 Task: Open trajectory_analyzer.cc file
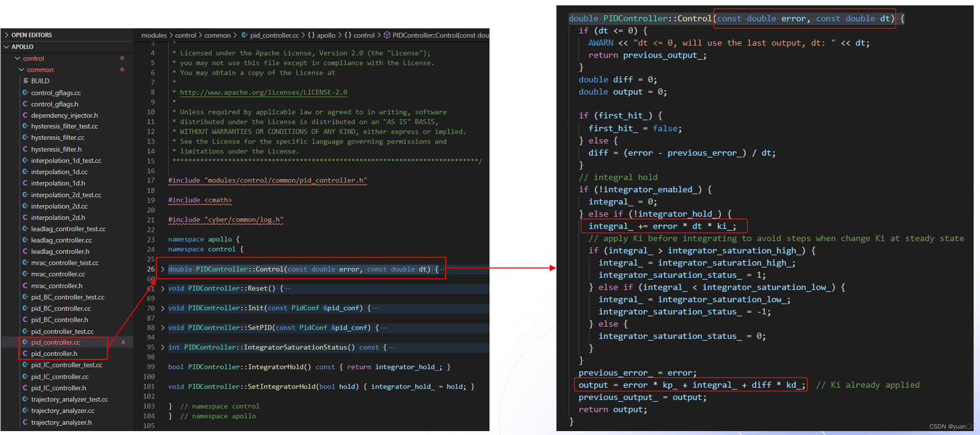coord(63,411)
